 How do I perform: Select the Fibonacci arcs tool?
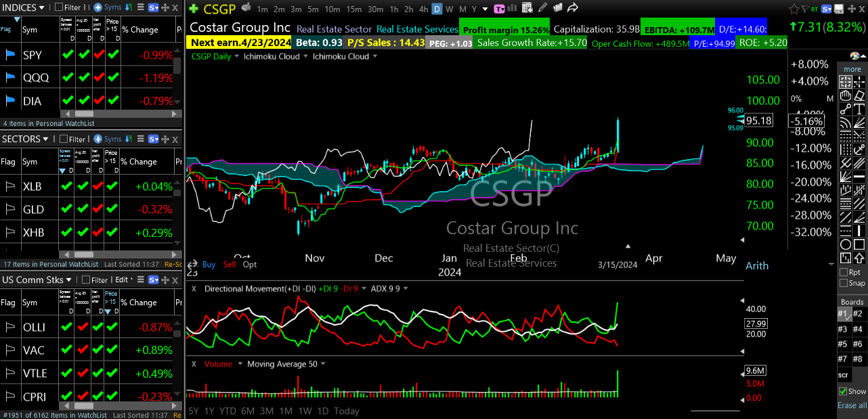[x=845, y=123]
